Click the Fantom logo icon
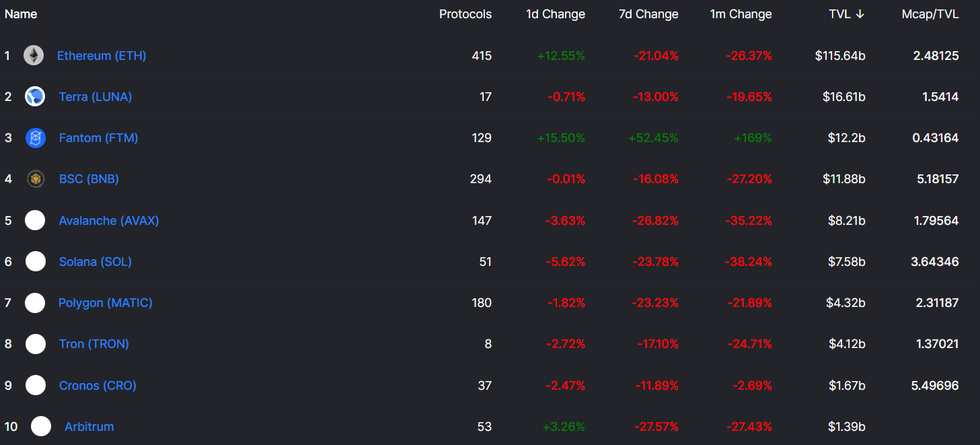 pyautogui.click(x=35, y=138)
